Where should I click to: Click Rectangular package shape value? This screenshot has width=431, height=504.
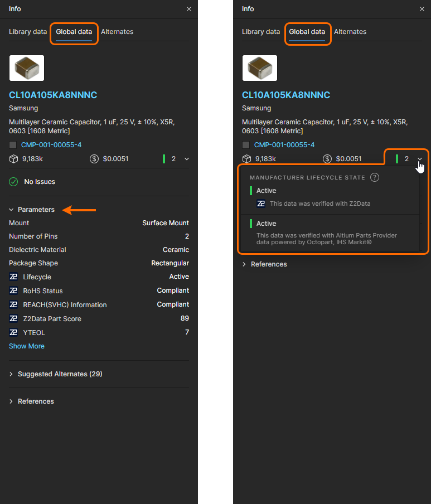click(x=170, y=263)
